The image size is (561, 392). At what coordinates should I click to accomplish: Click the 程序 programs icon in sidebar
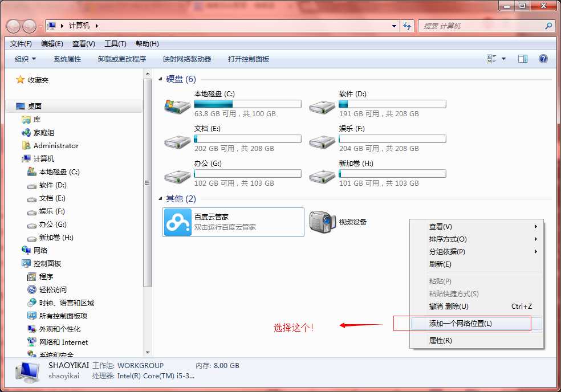point(32,276)
